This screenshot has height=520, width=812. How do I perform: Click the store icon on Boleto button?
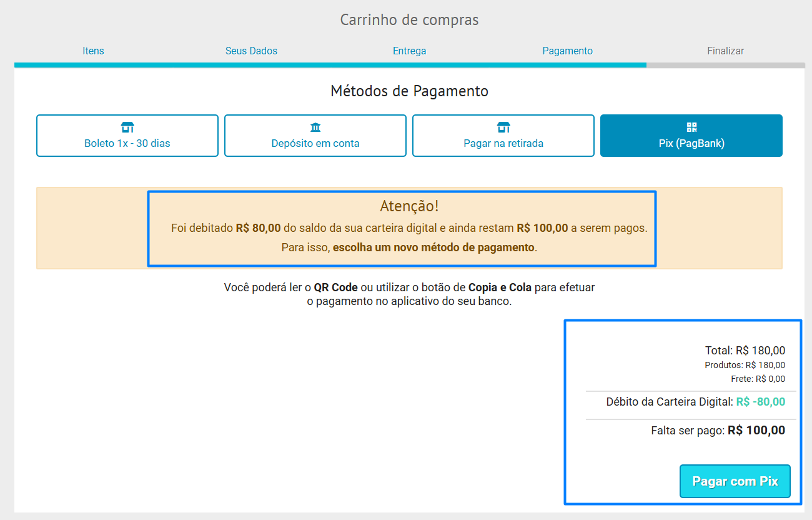[x=127, y=127]
